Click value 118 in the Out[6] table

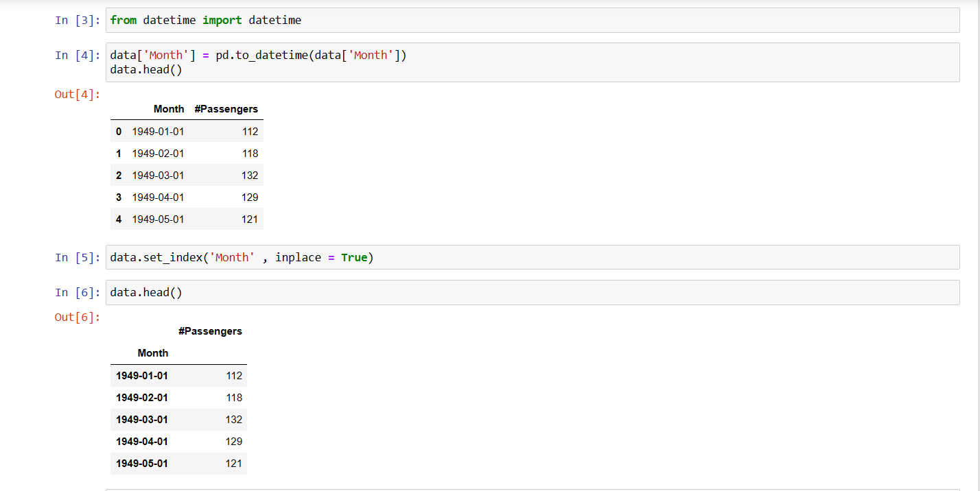[234, 398]
